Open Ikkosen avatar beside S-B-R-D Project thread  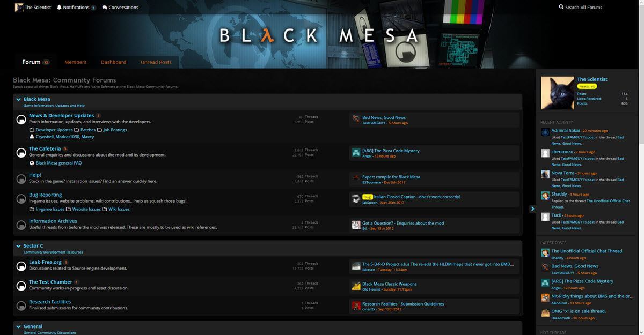(356, 266)
